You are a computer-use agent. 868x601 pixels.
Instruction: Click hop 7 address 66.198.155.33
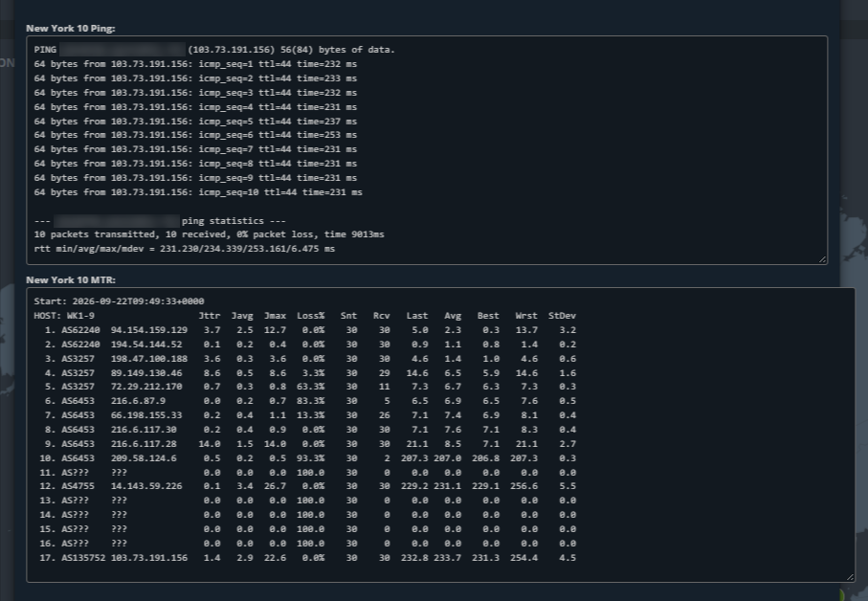click(146, 415)
